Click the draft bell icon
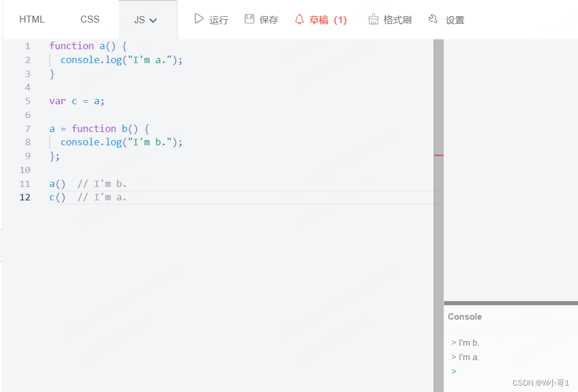This screenshot has width=578, height=392. pos(299,19)
